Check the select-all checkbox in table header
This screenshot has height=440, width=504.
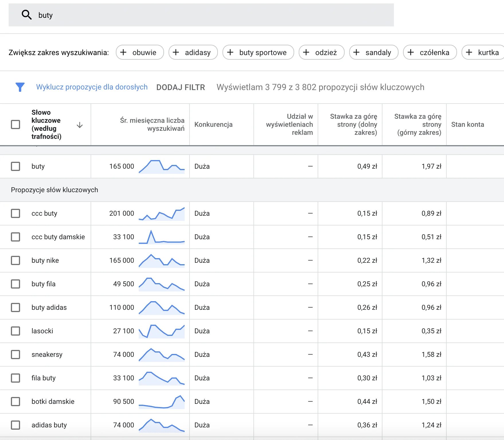15,124
